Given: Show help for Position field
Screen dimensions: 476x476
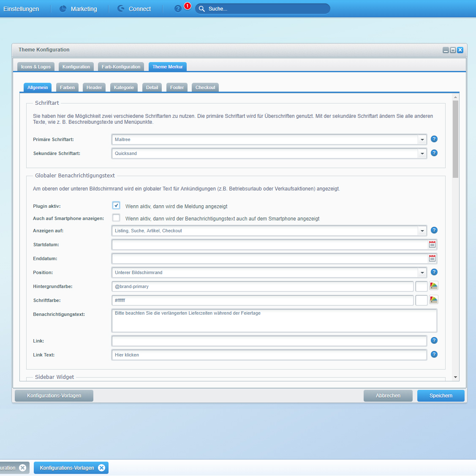Looking at the screenshot, I should click(434, 272).
